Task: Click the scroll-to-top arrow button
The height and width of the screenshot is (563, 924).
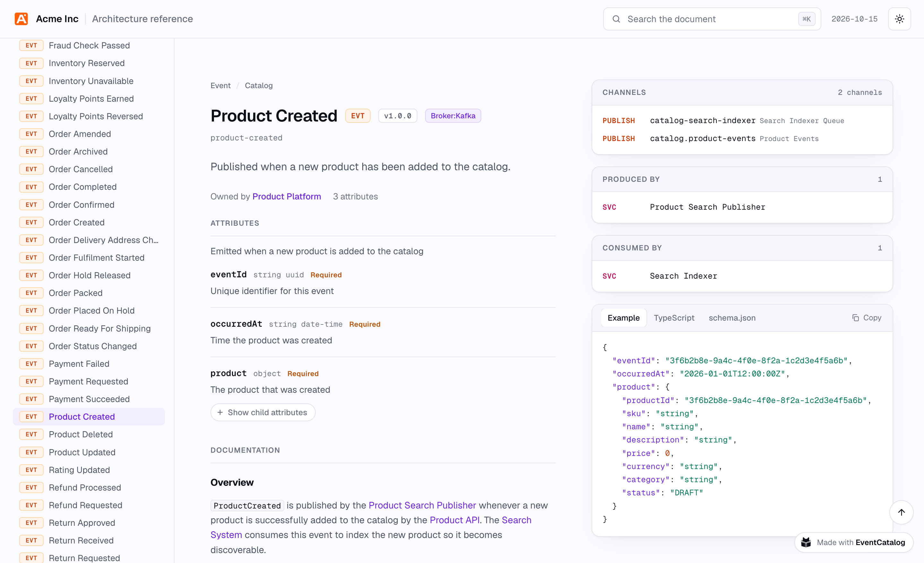Action: pos(901,512)
